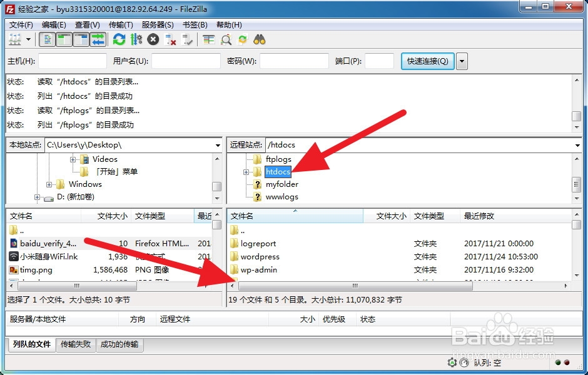
Task: Click remote file list horizontal scrollbar
Action: [355, 286]
